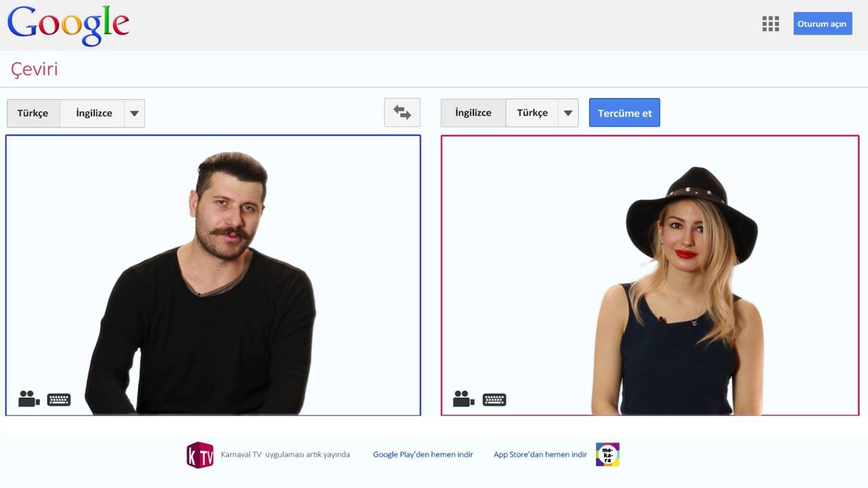Click the video camera icon in translation panel

tap(464, 399)
